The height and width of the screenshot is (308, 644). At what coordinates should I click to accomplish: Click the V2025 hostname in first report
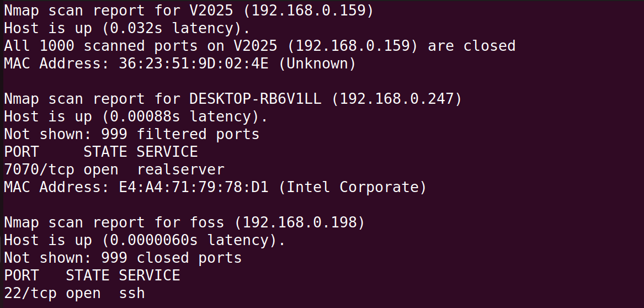pos(211,10)
